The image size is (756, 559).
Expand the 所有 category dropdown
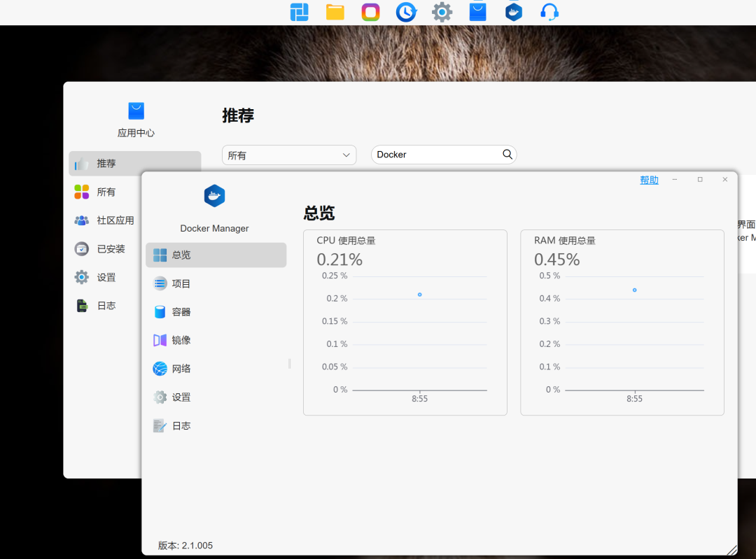[288, 155]
